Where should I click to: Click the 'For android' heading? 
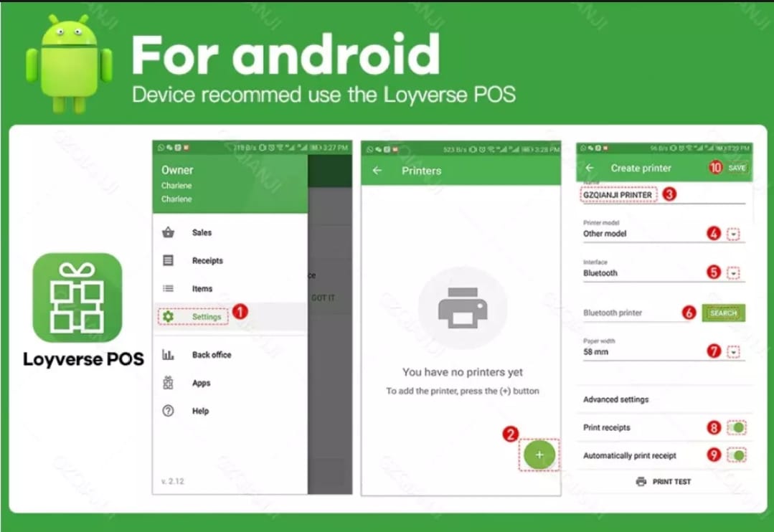coord(285,54)
